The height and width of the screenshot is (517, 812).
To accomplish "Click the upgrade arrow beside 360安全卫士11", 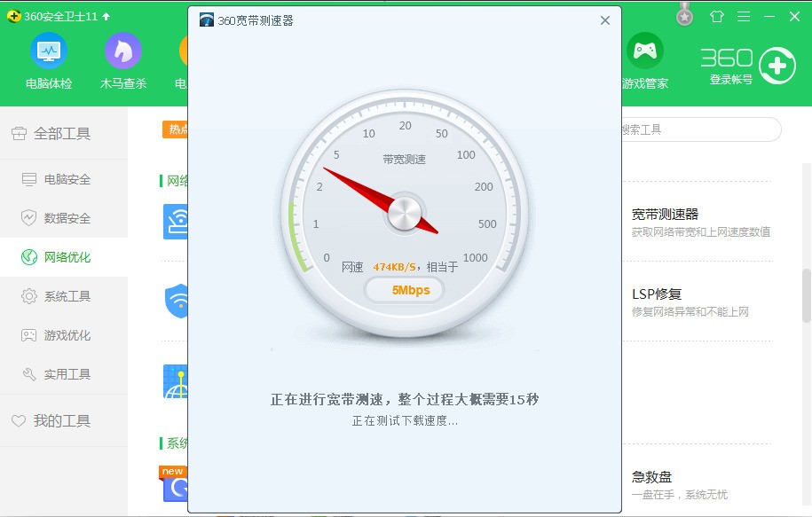I will pyautogui.click(x=106, y=17).
